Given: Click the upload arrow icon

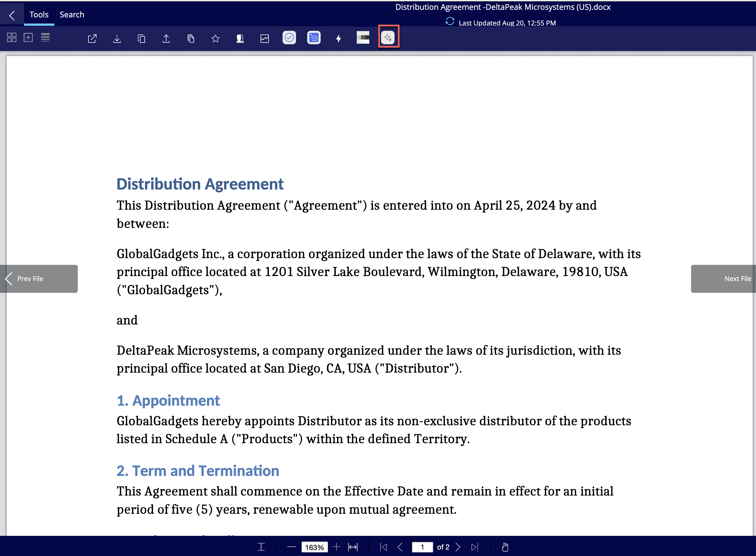Looking at the screenshot, I should point(166,39).
